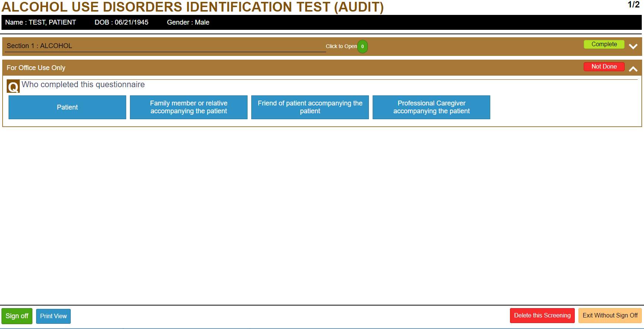The height and width of the screenshot is (329, 644).
Task: Click Delete this Screening button
Action: point(542,316)
